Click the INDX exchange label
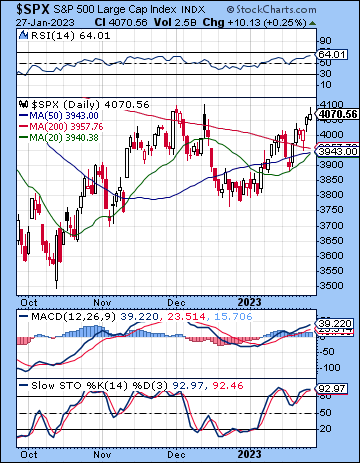This screenshot has width=360, height=463. tap(193, 9)
